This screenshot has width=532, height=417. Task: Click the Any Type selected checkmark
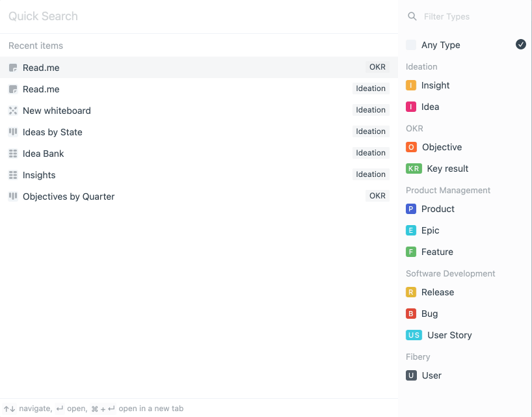click(521, 44)
